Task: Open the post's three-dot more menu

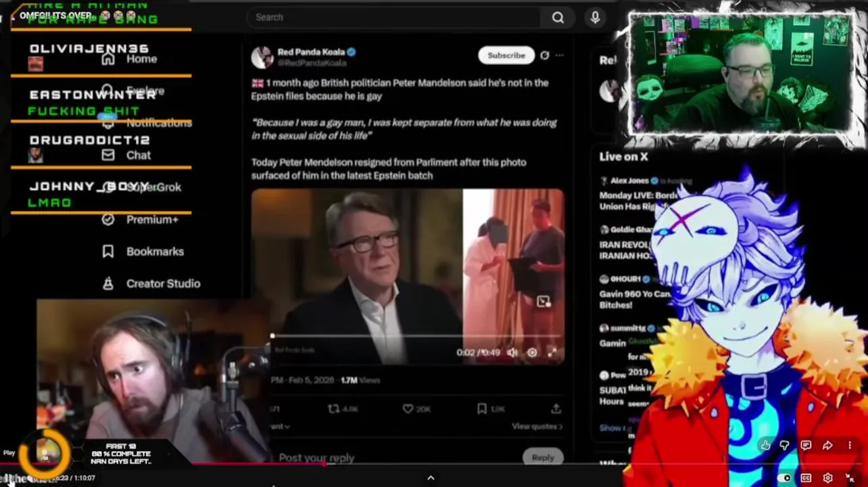Action: coord(559,55)
